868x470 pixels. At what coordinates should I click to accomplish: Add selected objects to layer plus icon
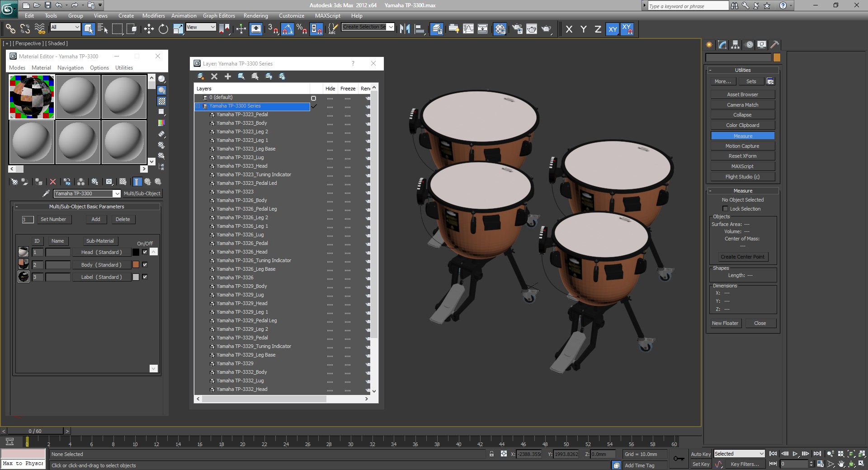(x=228, y=76)
